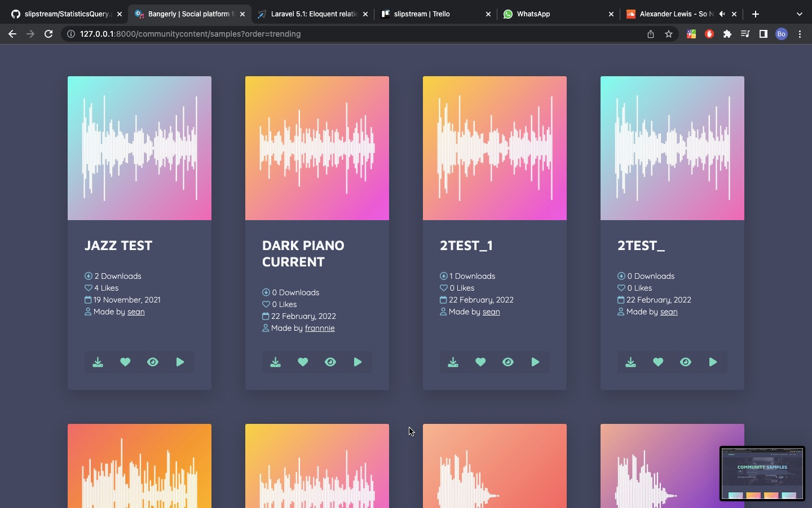
Task: Open the browser extensions puzzle menu
Action: 727,34
